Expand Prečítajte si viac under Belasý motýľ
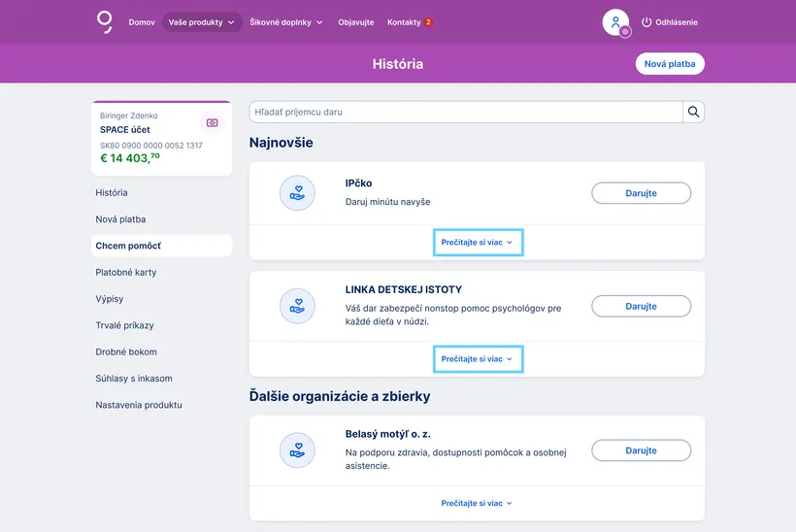 (x=477, y=503)
